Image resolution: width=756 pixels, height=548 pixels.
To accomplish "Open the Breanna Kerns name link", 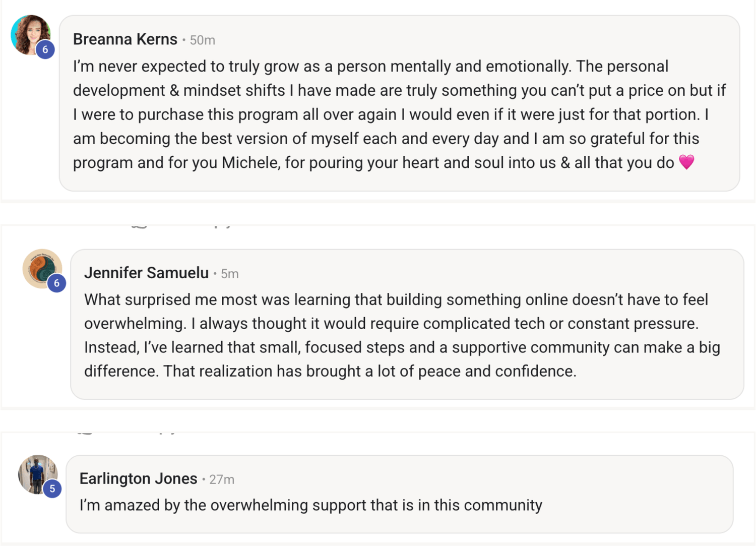I will tap(125, 39).
